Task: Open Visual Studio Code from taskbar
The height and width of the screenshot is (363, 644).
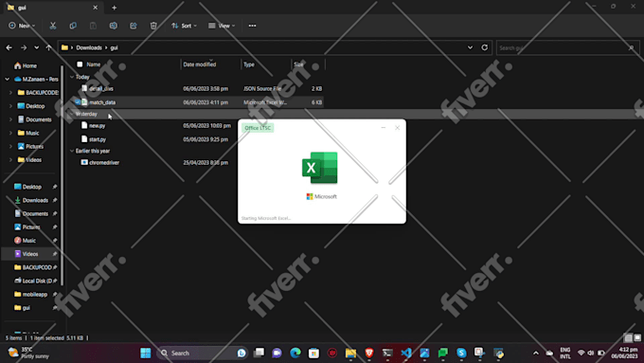Action: [406, 353]
